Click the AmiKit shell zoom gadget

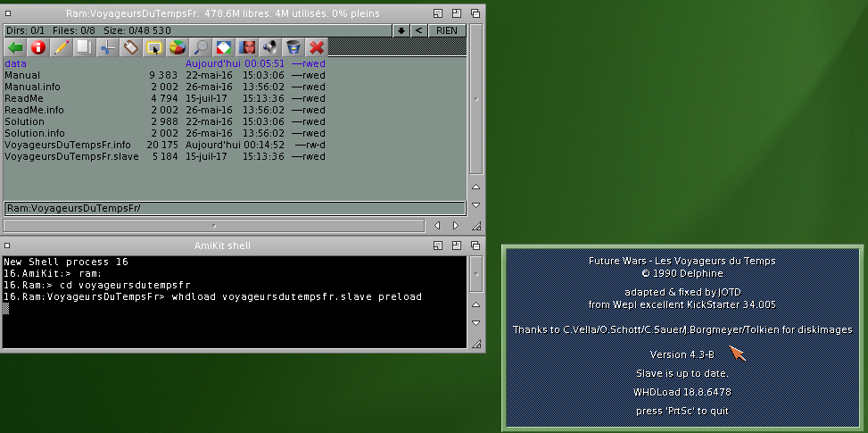(457, 246)
